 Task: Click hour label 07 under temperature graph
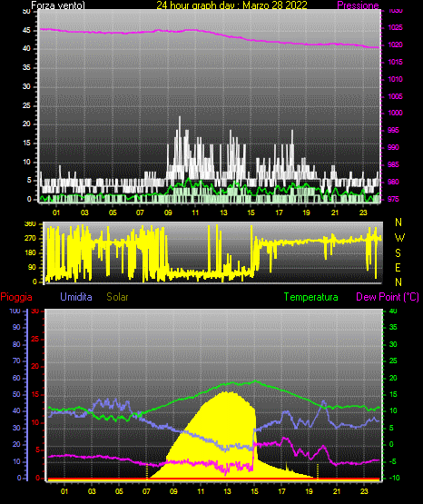coord(146,491)
